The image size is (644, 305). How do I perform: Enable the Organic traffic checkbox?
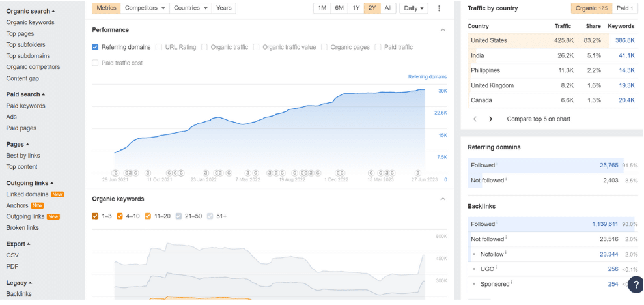[204, 47]
